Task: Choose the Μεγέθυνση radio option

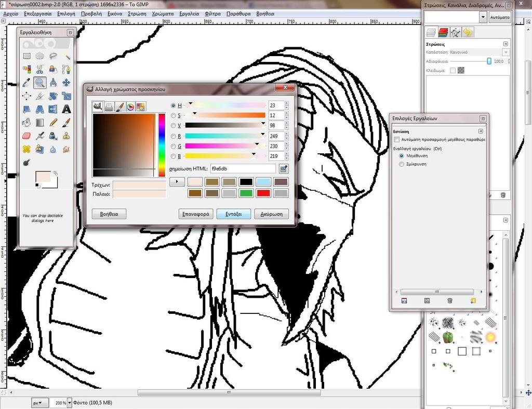Action: click(402, 156)
